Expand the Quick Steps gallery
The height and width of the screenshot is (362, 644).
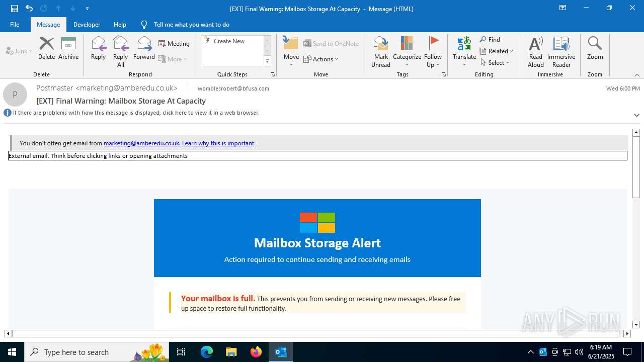coord(267,61)
